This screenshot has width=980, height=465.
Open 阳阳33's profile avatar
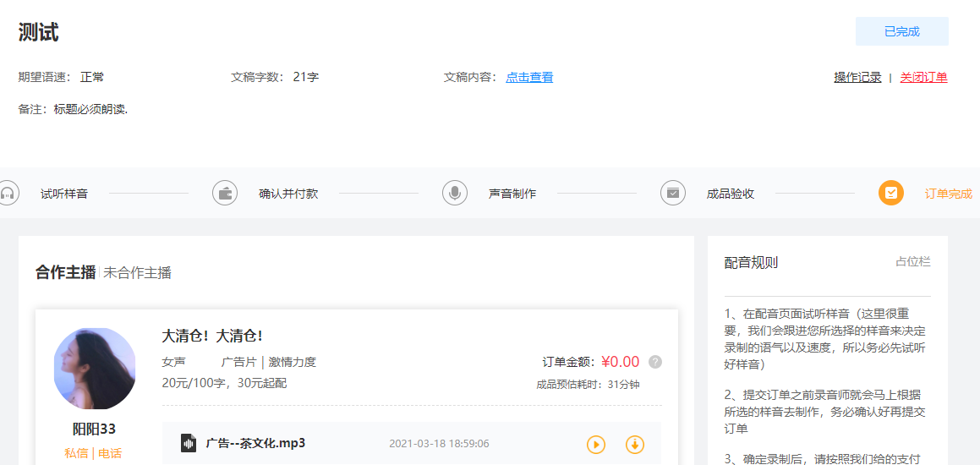click(94, 369)
